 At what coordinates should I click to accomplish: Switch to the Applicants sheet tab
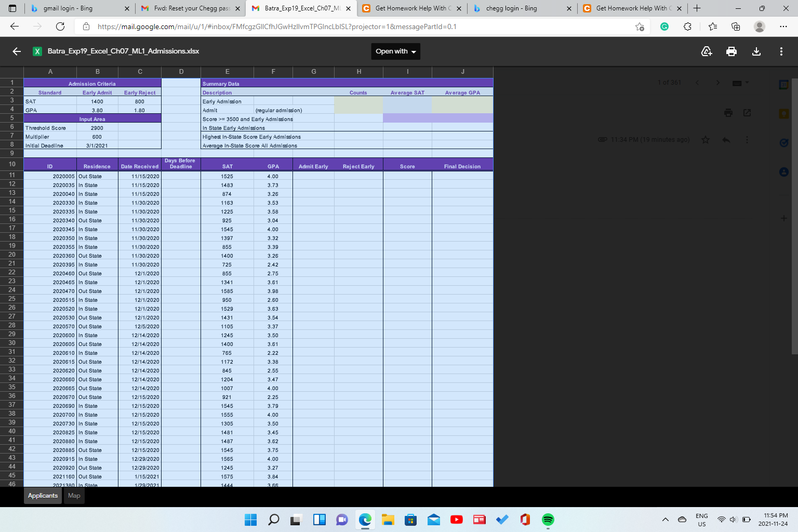(x=43, y=496)
